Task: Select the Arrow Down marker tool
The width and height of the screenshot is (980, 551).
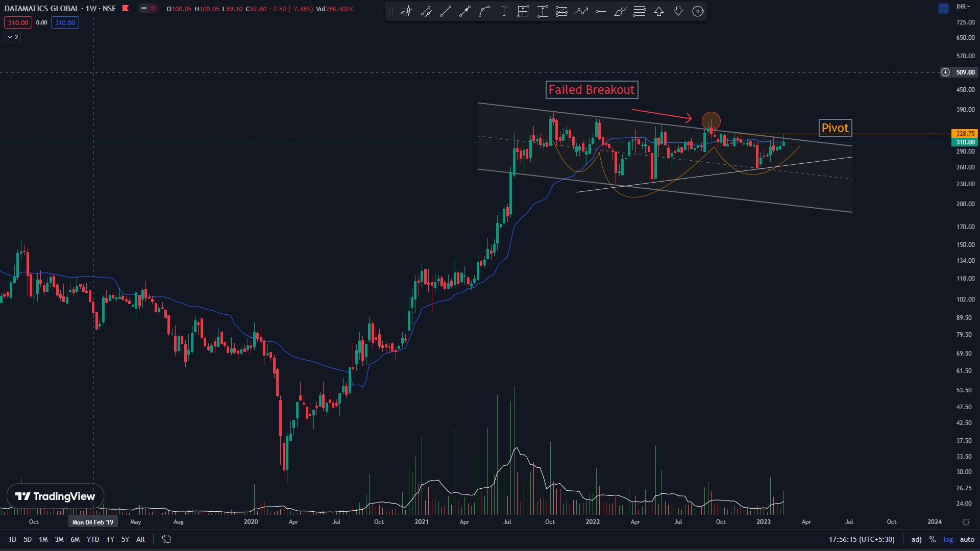Action: (678, 11)
